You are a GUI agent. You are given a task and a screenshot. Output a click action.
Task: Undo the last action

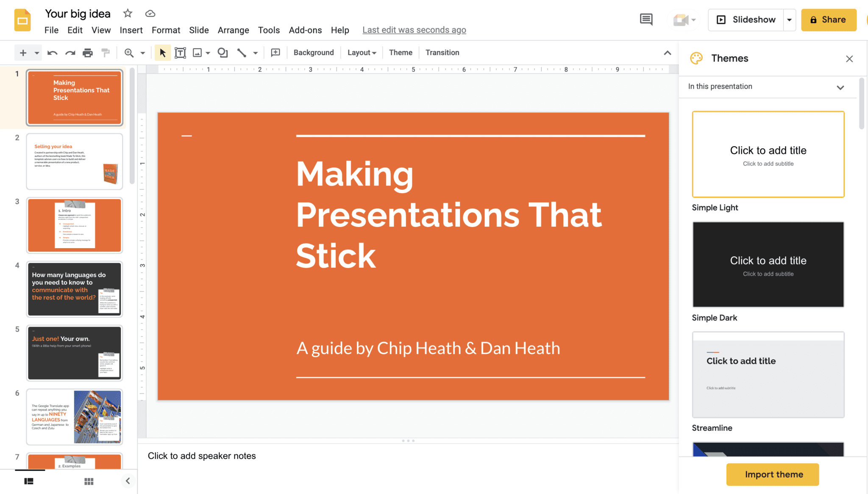pyautogui.click(x=52, y=53)
